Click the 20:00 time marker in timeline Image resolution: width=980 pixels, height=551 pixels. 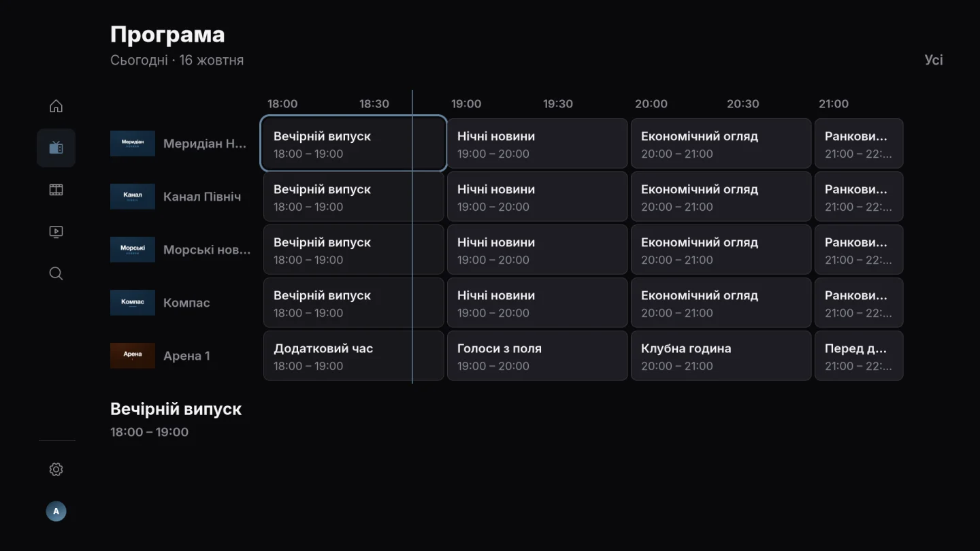(651, 104)
